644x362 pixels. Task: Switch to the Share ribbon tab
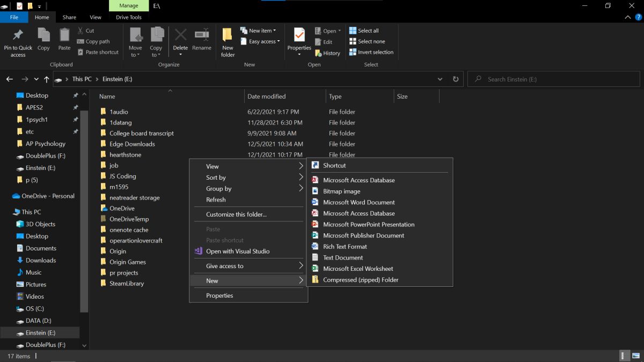(69, 17)
